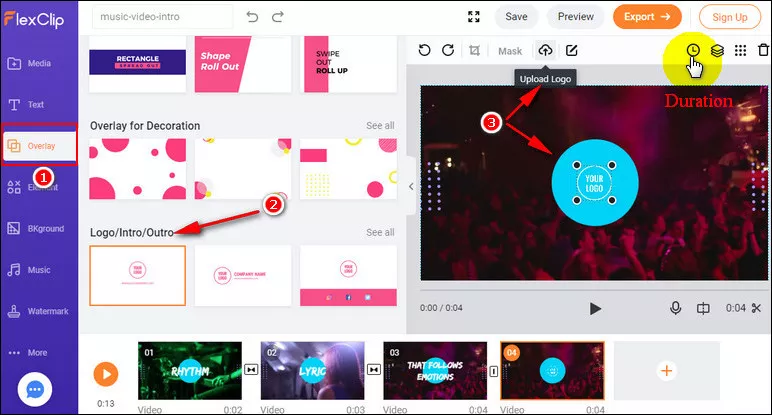Choose first pink circles decoration overlay
The image size is (772, 415).
pyautogui.click(x=137, y=169)
